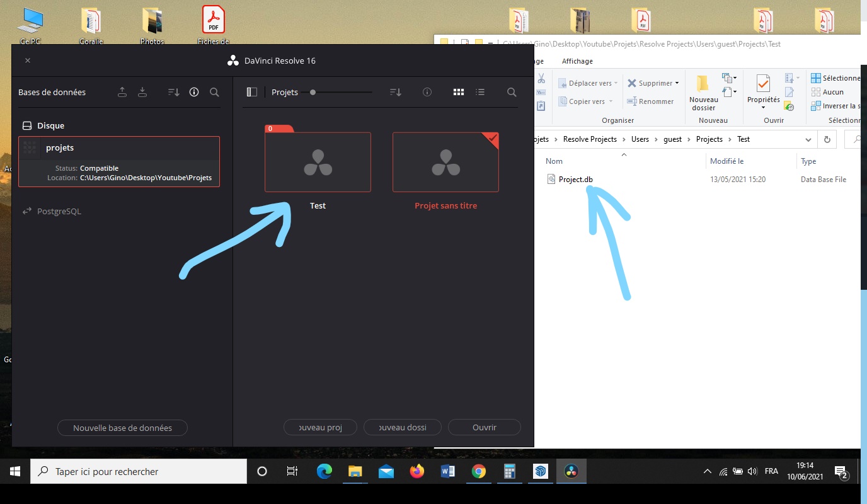Click the volume icon in system tray
Viewport: 867px width, 504px height.
(751, 471)
